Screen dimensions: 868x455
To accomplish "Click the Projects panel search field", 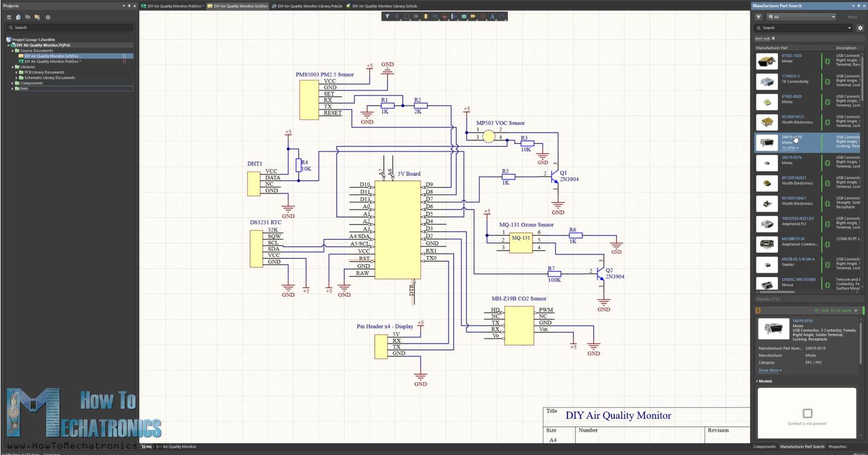I will pyautogui.click(x=71, y=28).
